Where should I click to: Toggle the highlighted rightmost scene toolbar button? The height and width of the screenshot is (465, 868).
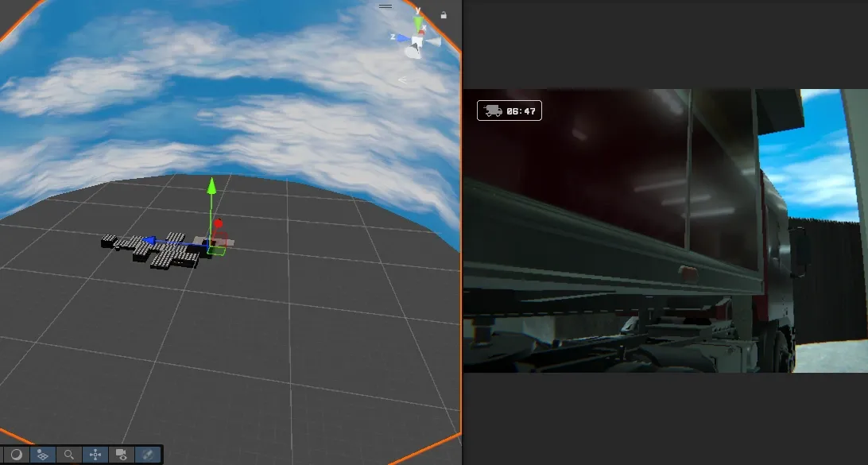[x=148, y=455]
